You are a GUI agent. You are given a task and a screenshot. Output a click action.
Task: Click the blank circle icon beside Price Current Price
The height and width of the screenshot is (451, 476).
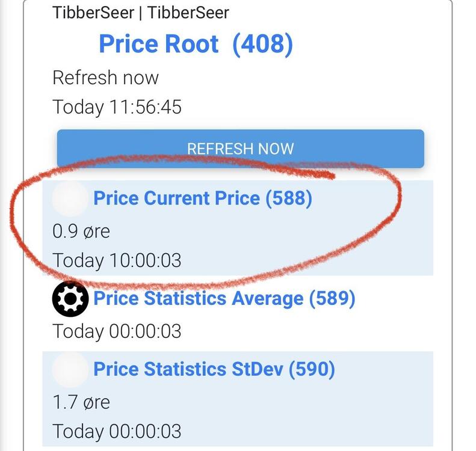pos(70,199)
